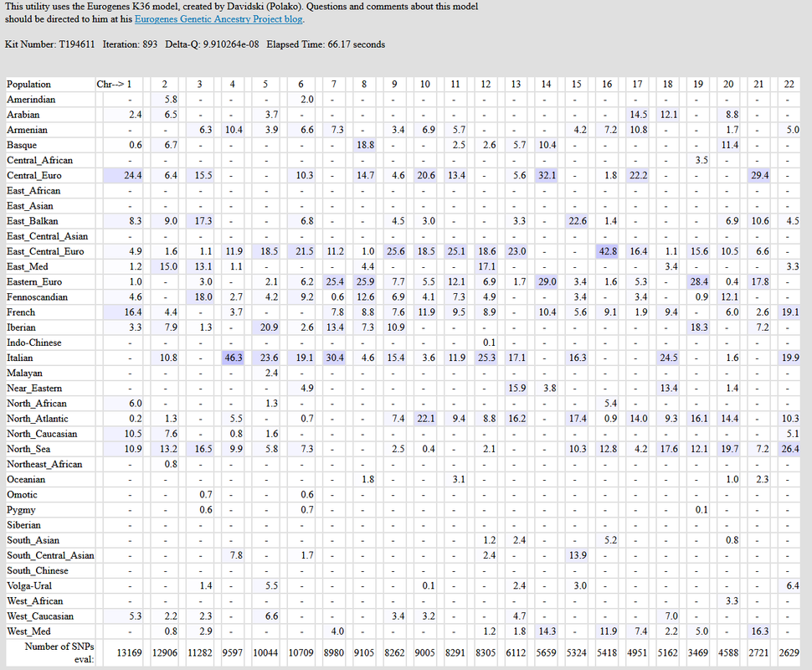Viewport: 812px width, 670px height.
Task: Click the West_African row label
Action: point(35,601)
